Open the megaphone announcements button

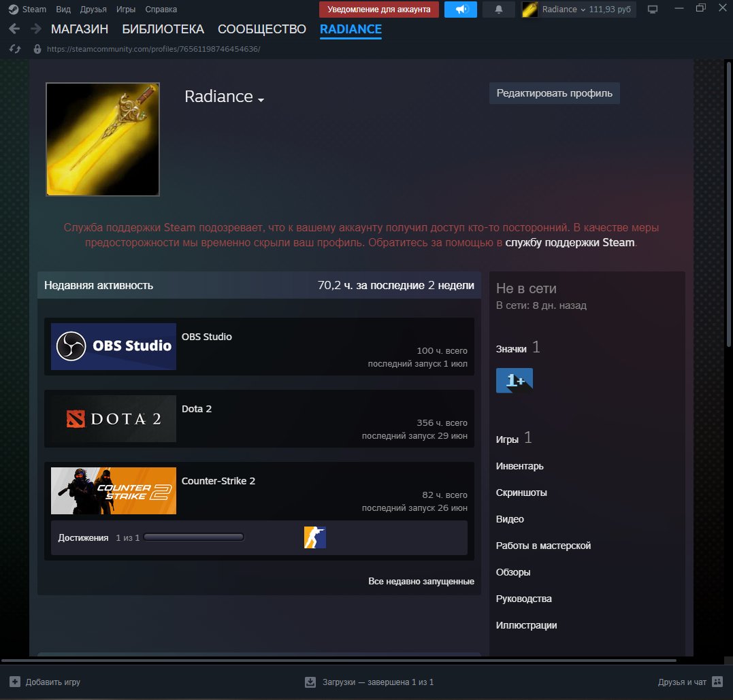click(461, 10)
